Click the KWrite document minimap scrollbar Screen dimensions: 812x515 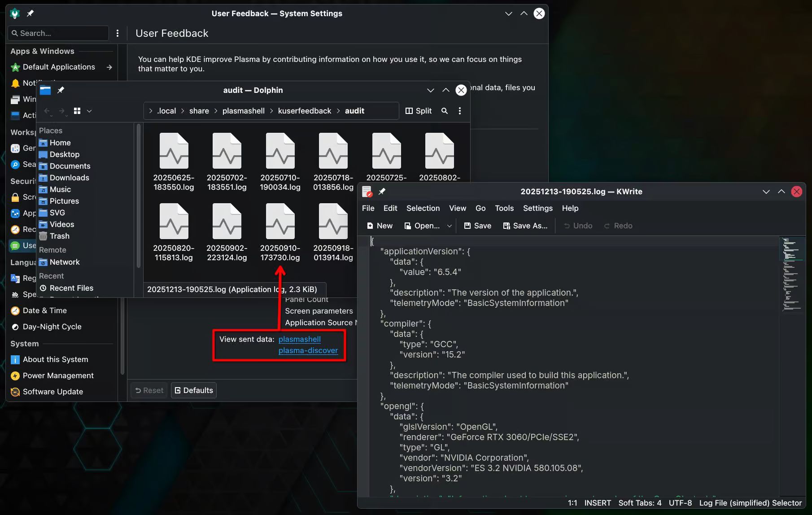click(791, 275)
